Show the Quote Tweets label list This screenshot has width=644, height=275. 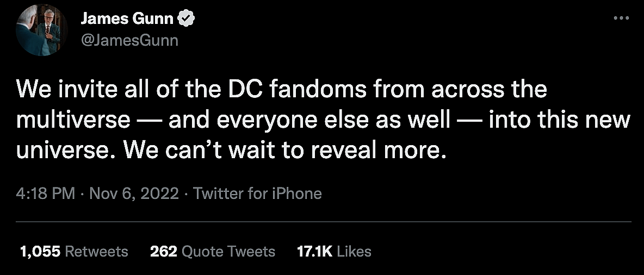(x=228, y=251)
